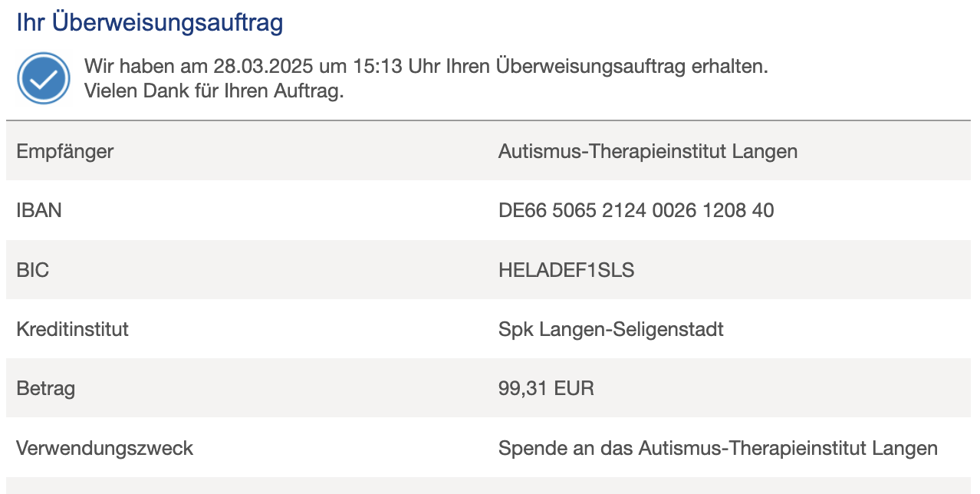The width and height of the screenshot is (980, 494).
Task: Click the Verwendungszweck label
Action: pyautogui.click(x=104, y=448)
